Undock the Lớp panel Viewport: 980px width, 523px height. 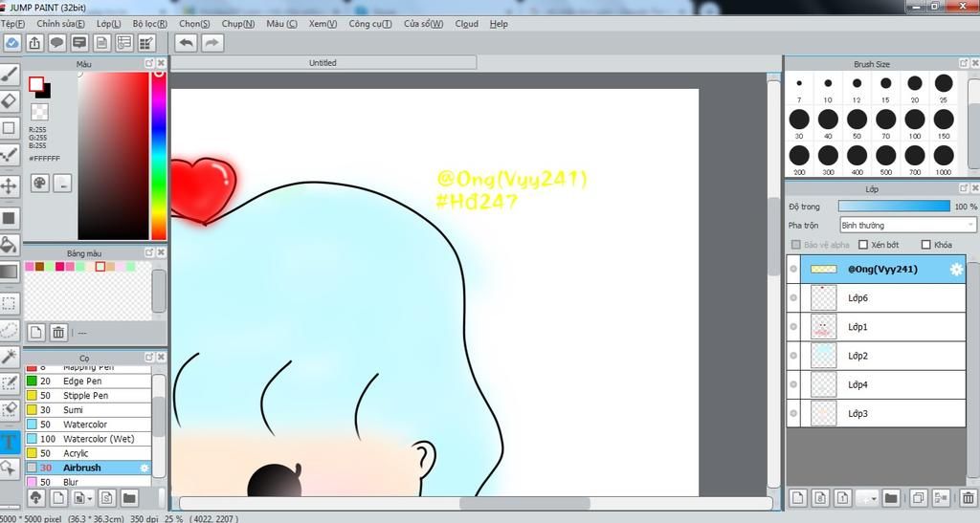pyautogui.click(x=964, y=187)
